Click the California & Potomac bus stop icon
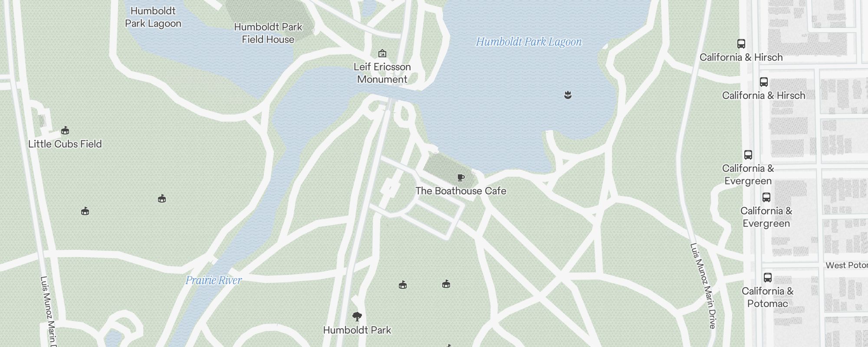868x347 pixels. click(768, 278)
